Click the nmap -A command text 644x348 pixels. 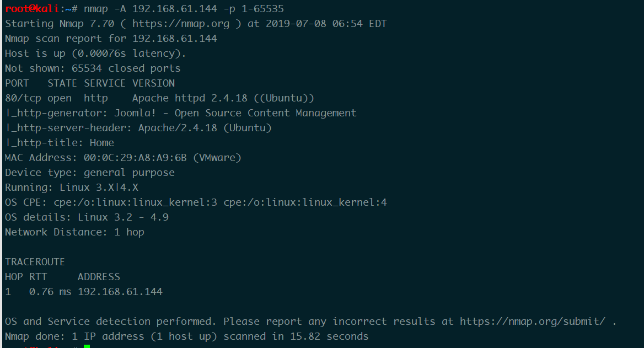tap(184, 9)
